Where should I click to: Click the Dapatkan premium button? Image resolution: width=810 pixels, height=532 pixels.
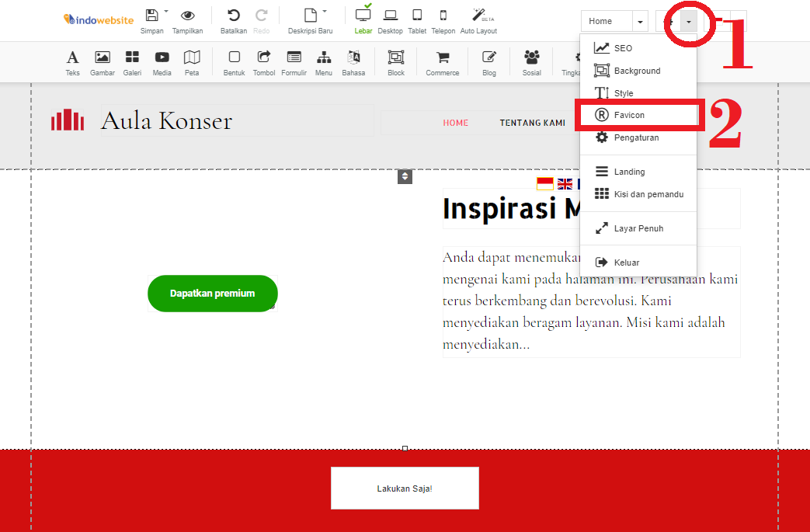coord(212,294)
